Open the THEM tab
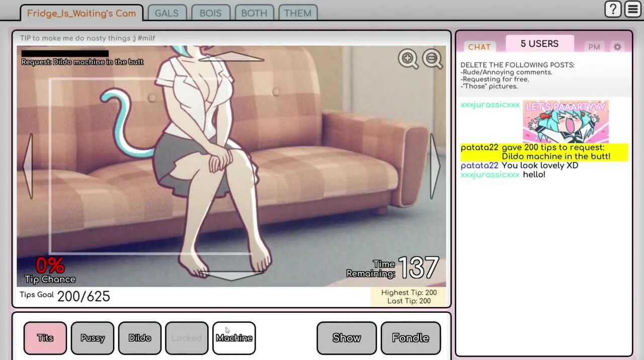 (297, 13)
